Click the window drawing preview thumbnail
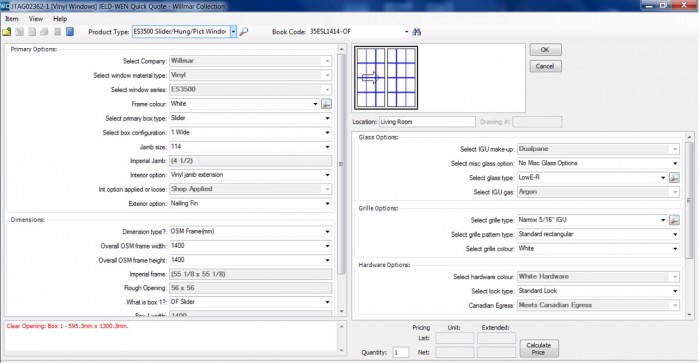The width and height of the screenshot is (700, 363). (386, 78)
